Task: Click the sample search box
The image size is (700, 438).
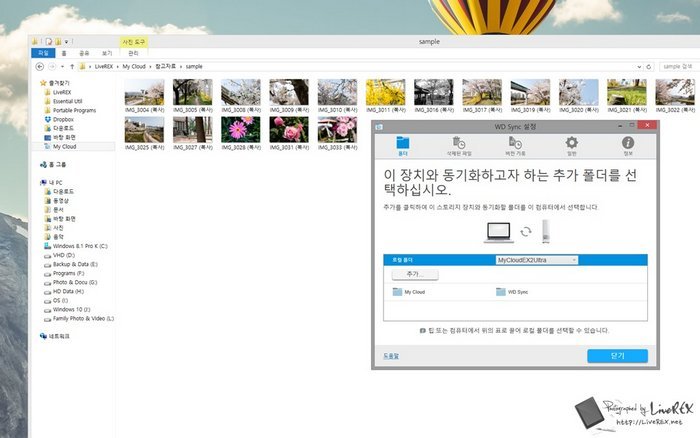Action: 679,67
